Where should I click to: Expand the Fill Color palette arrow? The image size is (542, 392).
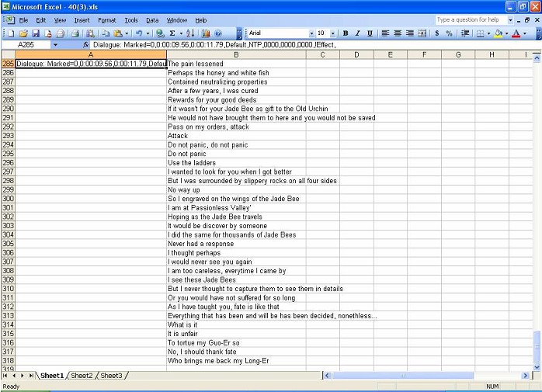[x=506, y=33]
